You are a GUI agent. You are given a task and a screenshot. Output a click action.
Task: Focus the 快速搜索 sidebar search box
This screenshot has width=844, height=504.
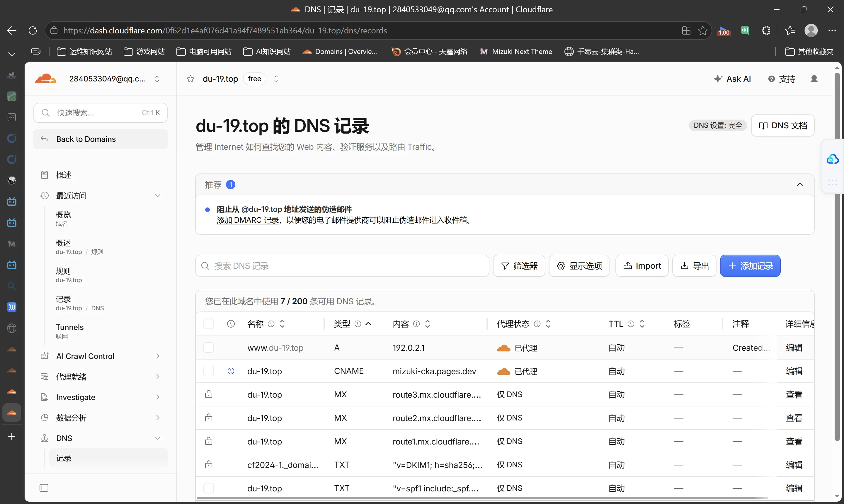(101, 113)
